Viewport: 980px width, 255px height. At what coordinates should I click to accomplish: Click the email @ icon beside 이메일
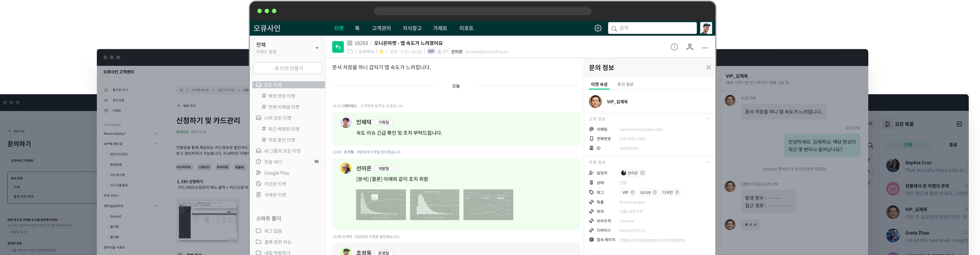pos(591,129)
